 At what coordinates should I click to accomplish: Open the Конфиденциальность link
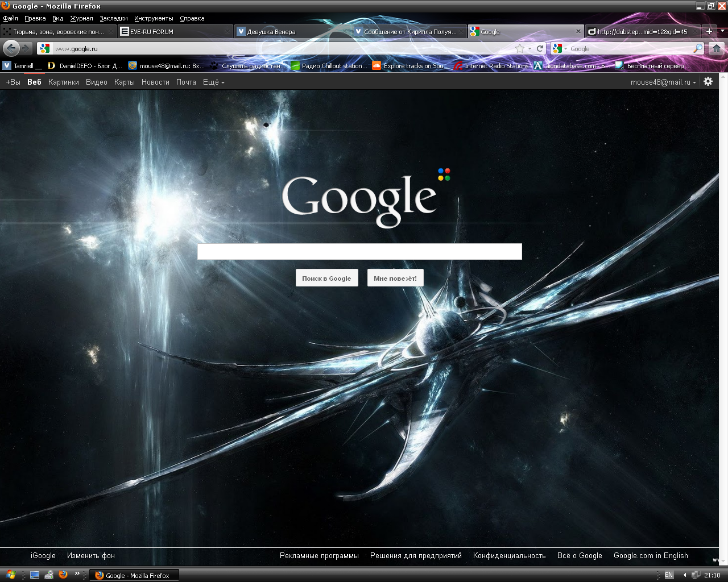pos(509,555)
